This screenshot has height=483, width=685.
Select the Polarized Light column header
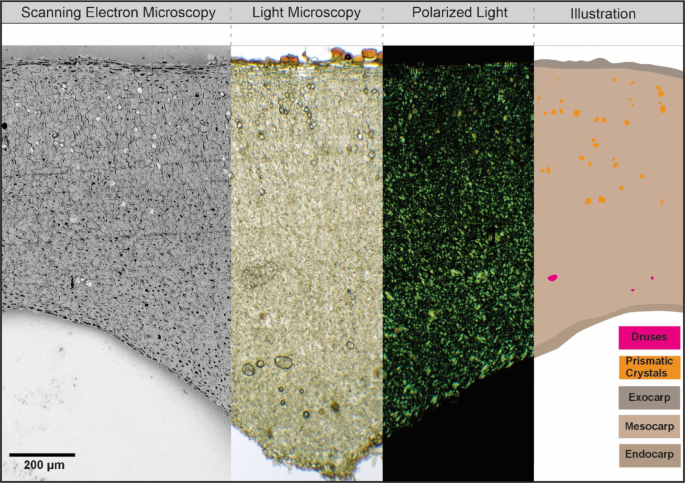(x=460, y=13)
